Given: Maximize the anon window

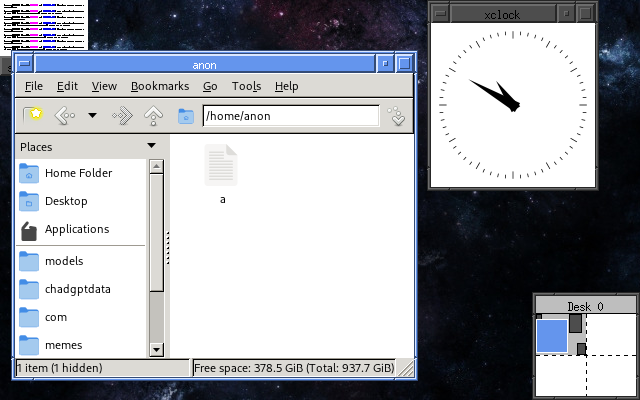Looking at the screenshot, I should pyautogui.click(x=404, y=64).
